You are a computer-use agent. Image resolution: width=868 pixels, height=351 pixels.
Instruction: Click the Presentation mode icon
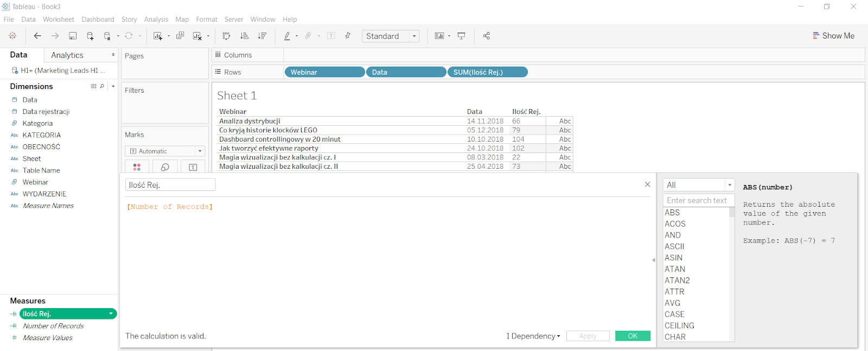pyautogui.click(x=461, y=36)
